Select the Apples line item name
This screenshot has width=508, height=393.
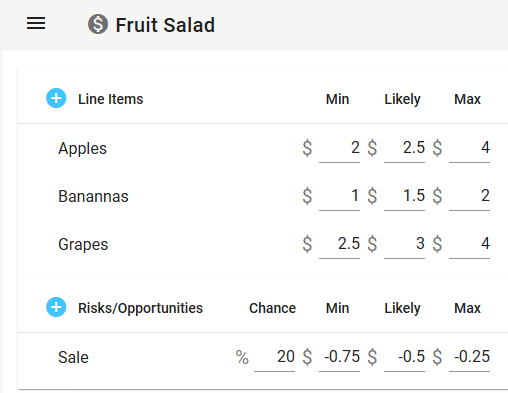pos(82,148)
